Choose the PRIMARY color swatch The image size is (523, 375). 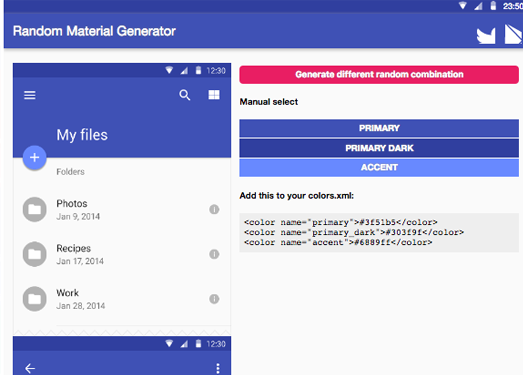click(379, 128)
